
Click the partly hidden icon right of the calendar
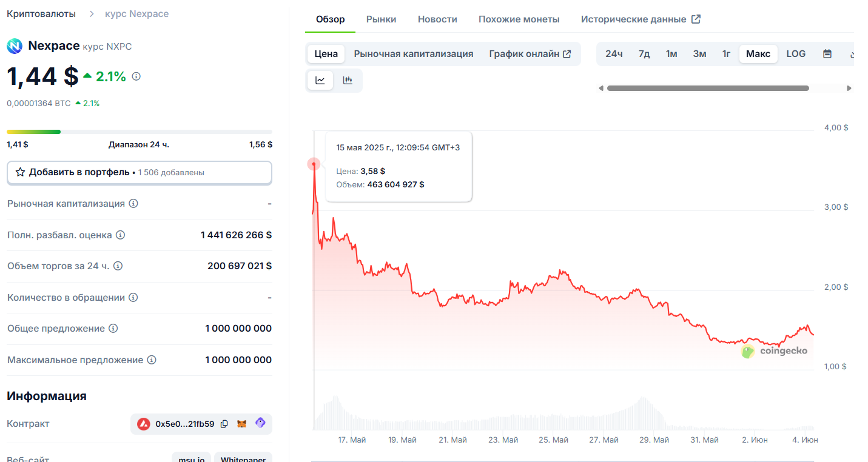[x=851, y=54]
